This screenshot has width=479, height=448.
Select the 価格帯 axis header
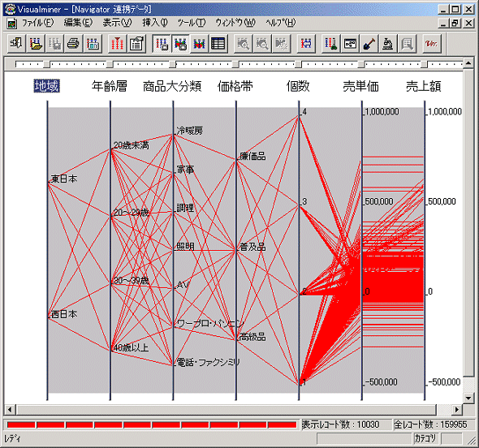(235, 86)
